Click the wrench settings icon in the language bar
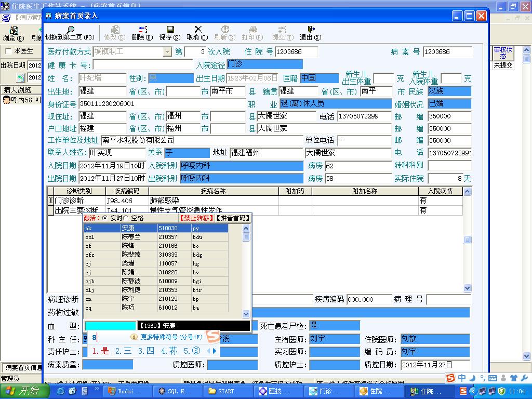The image size is (532, 399). [524, 378]
